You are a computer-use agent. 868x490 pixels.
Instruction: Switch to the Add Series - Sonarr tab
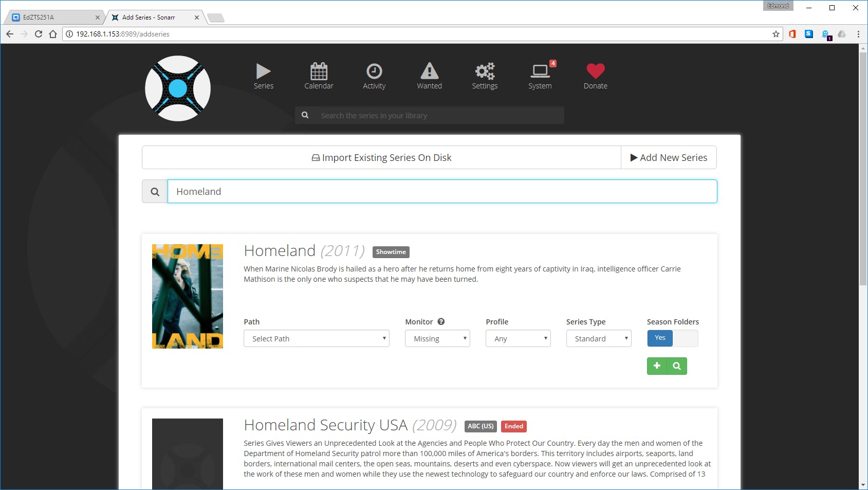pyautogui.click(x=155, y=17)
